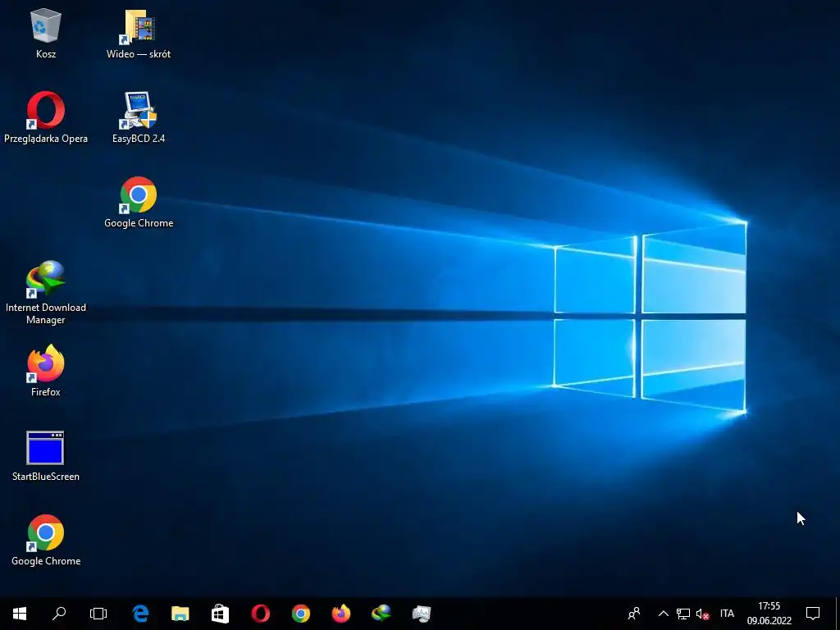
Task: Open the network status tray icon
Action: point(683,614)
